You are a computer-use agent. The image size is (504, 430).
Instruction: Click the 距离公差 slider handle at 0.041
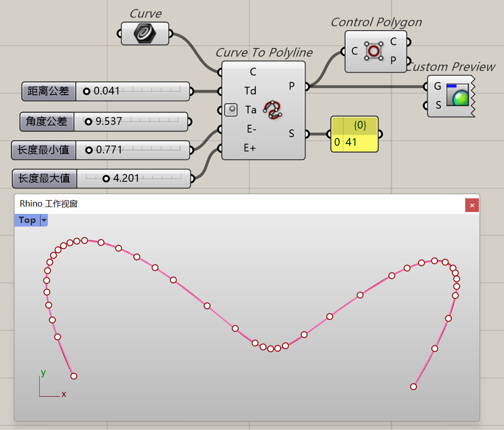tap(86, 91)
